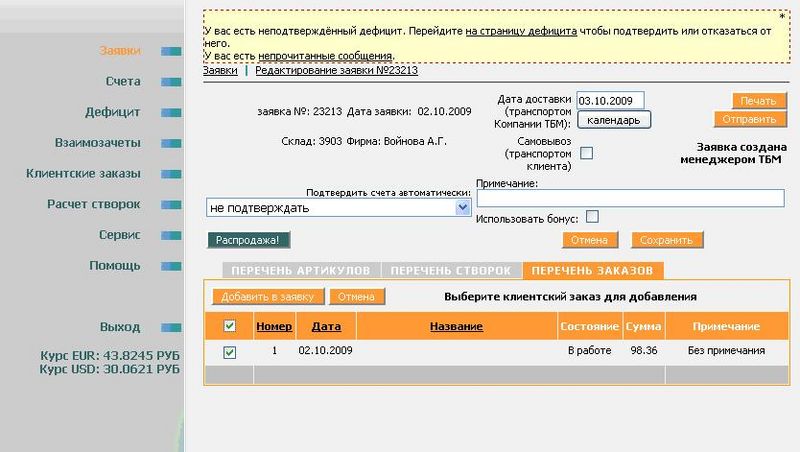Image resolution: width=800 pixels, height=452 pixels.
Task: Uncheck the order row 1 checkbox
Action: pyautogui.click(x=229, y=352)
